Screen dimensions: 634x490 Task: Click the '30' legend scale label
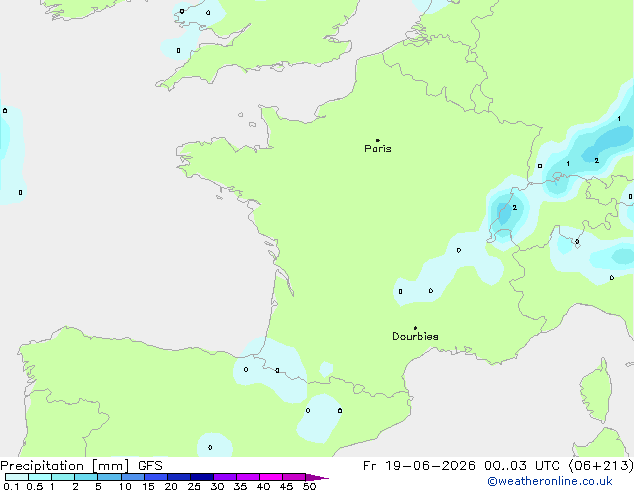(x=217, y=486)
